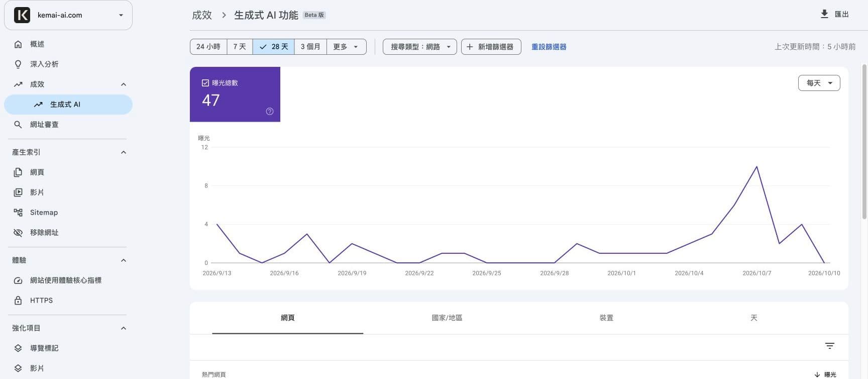Click the 網址審查 magnifier icon
The image size is (868, 379).
(18, 125)
